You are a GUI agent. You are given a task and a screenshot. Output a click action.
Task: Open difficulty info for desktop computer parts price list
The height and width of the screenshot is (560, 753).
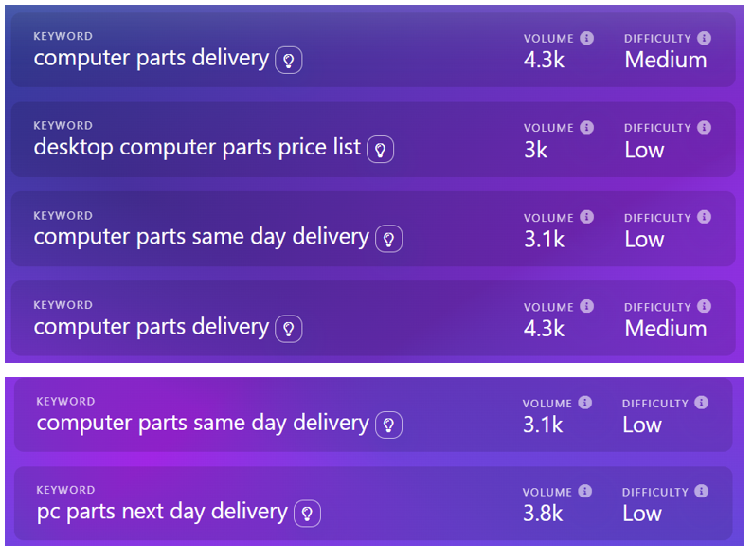click(x=704, y=128)
